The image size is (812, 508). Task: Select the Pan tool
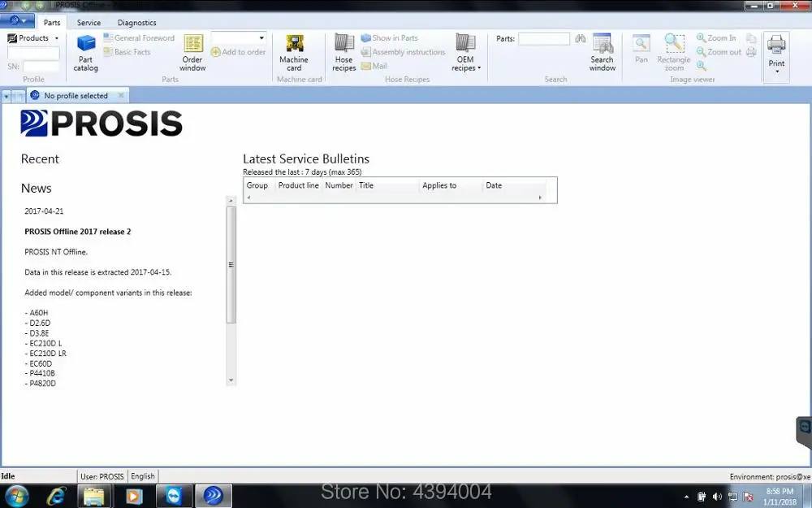[641, 50]
